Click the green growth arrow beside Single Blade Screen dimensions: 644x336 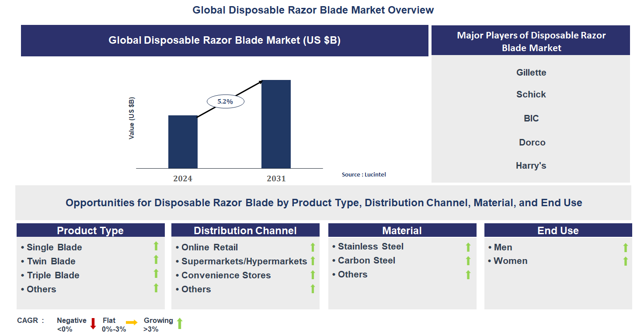(x=156, y=247)
